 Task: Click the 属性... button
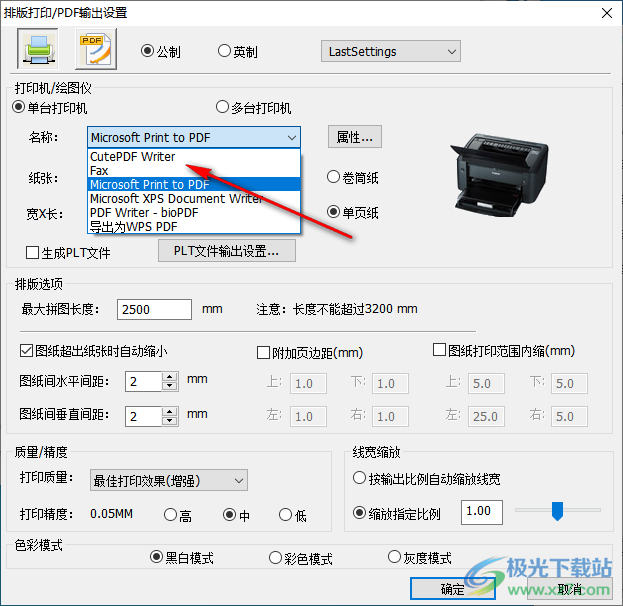(355, 137)
